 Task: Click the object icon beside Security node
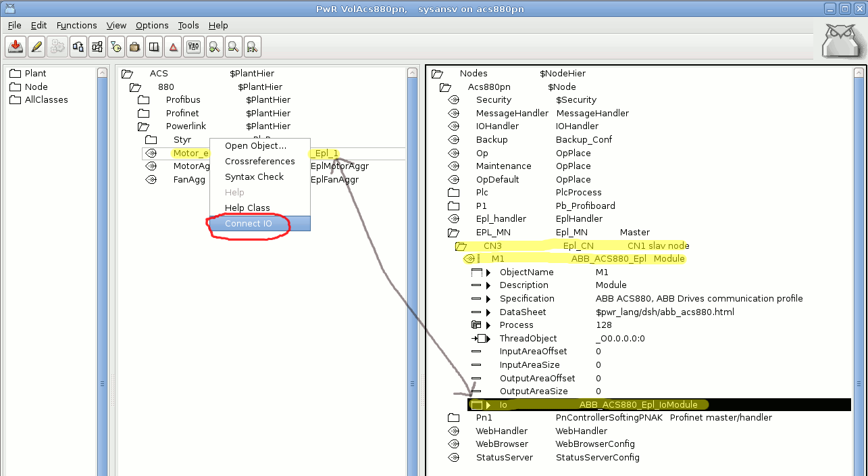click(454, 100)
